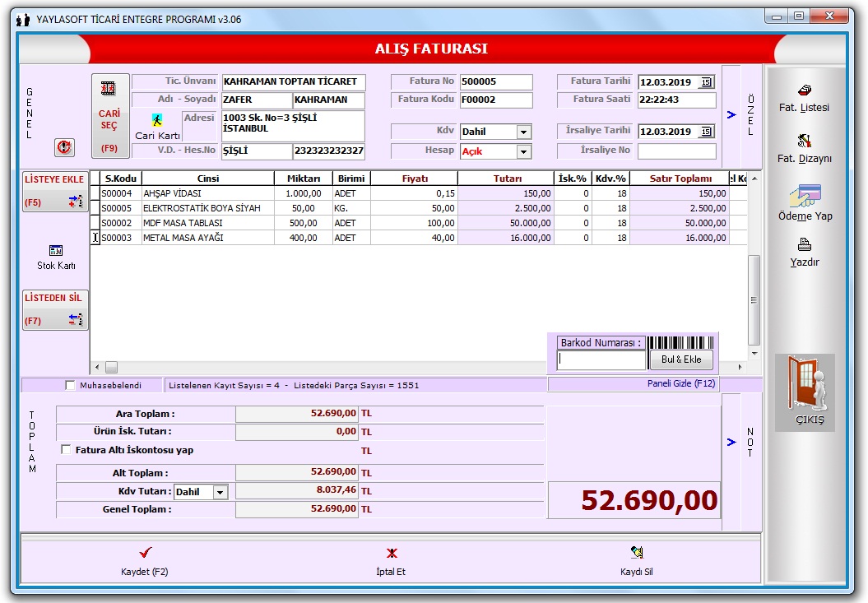Enable Fatura Altı İskontosu yap checkbox
This screenshot has height=603, width=868.
[66, 450]
